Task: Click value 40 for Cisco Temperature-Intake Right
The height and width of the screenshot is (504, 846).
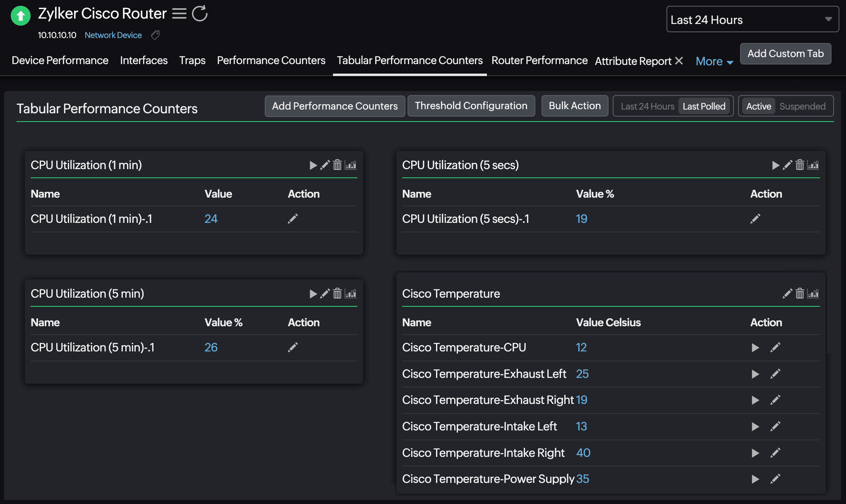Action: click(582, 452)
